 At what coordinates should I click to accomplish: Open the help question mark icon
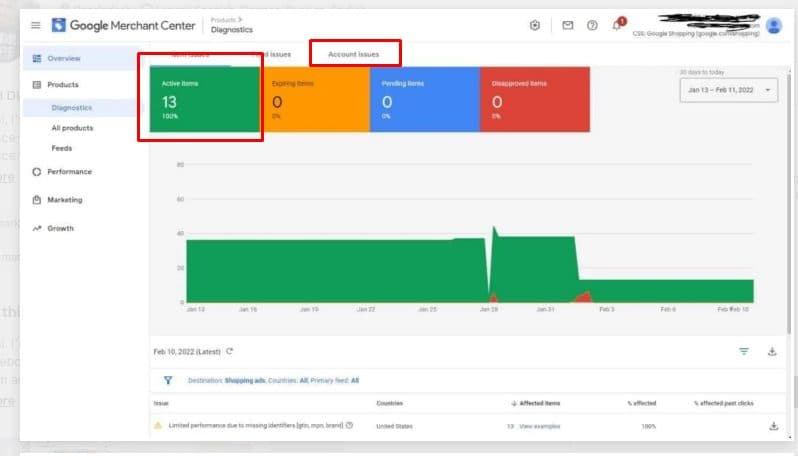coord(592,25)
